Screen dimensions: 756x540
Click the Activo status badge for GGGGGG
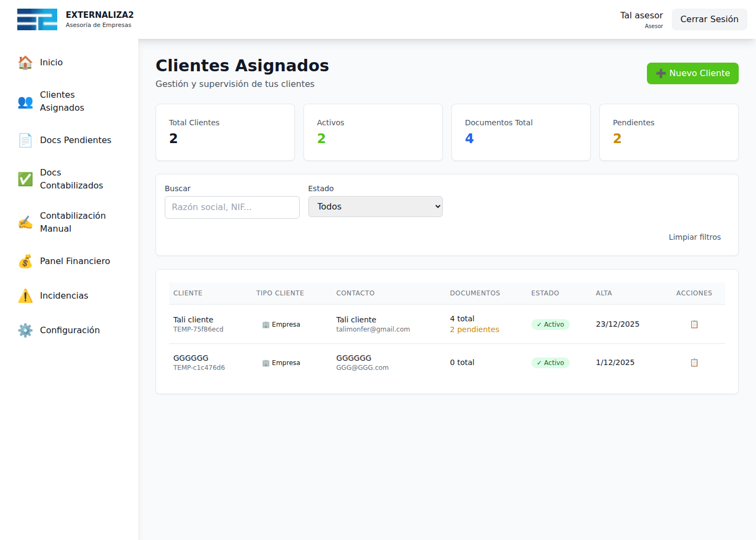(550, 363)
